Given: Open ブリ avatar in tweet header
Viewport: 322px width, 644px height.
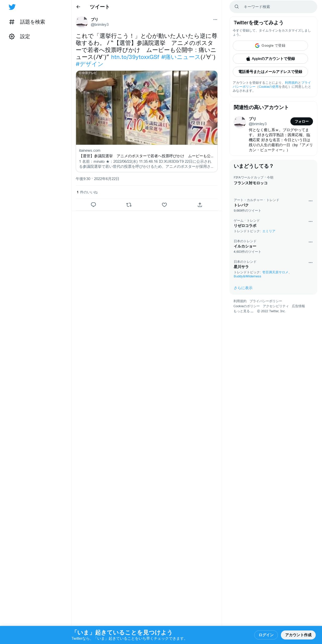Looking at the screenshot, I should 82,22.
